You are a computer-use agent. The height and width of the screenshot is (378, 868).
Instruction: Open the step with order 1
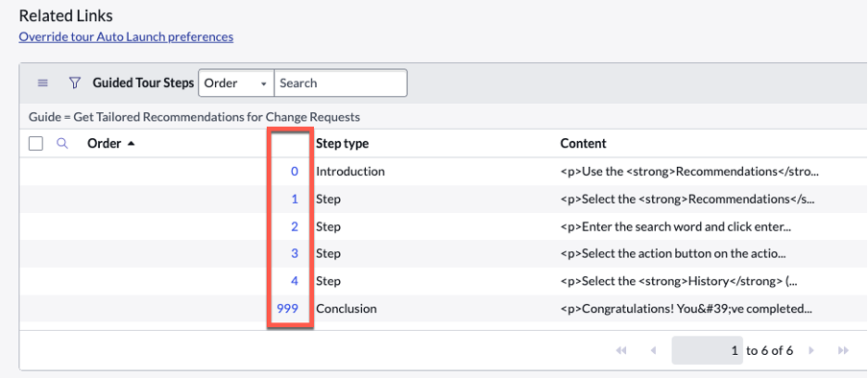(295, 200)
